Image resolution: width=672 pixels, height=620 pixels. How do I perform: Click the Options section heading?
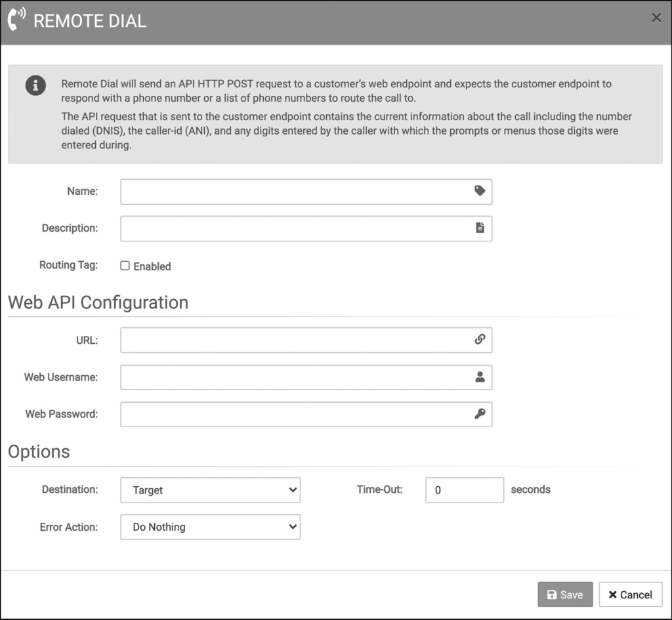point(38,451)
